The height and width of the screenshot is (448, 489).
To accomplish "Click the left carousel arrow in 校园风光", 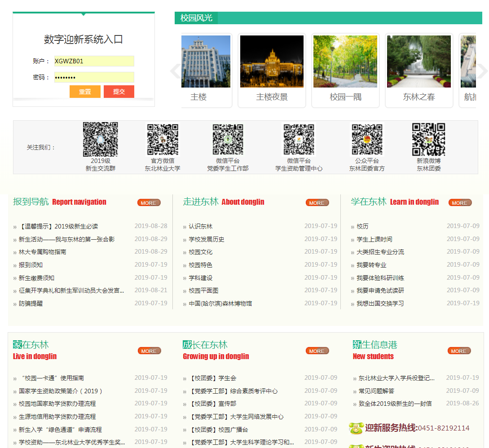I will click(x=176, y=71).
